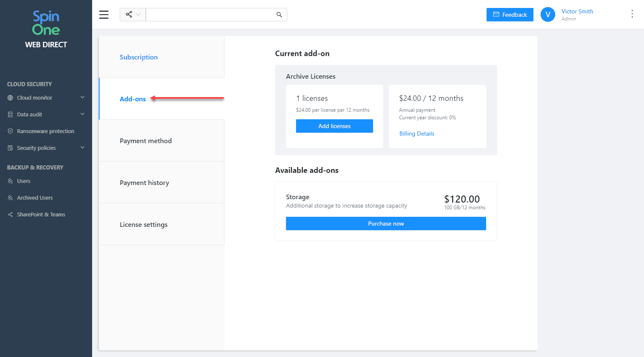Expand the Data audit submenu

[x=82, y=114]
